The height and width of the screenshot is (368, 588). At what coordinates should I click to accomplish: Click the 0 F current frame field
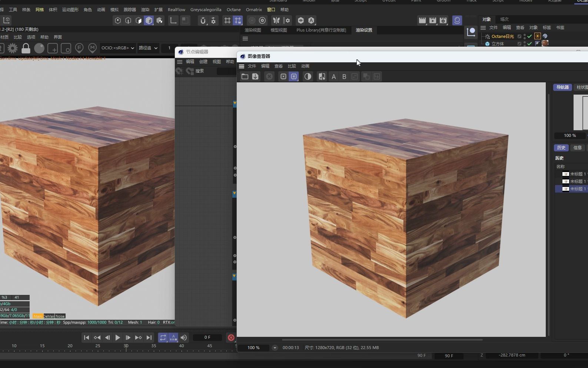coord(207,338)
